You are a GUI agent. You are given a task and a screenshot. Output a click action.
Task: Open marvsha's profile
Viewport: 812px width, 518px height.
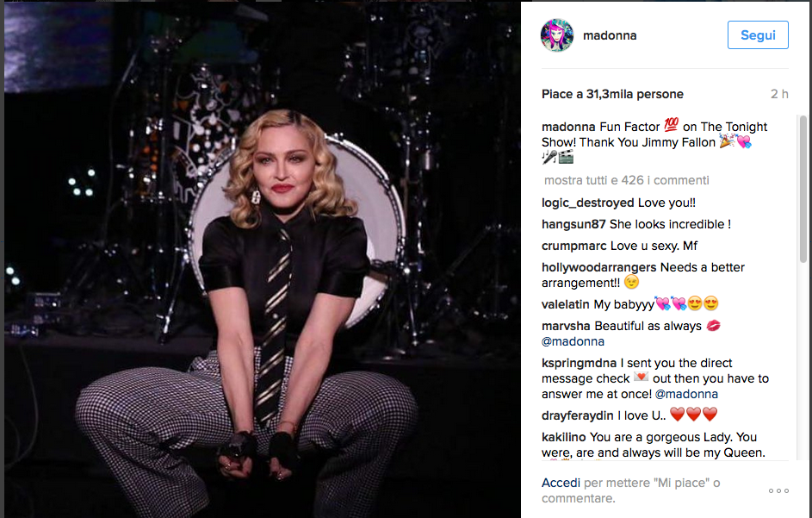(x=566, y=326)
